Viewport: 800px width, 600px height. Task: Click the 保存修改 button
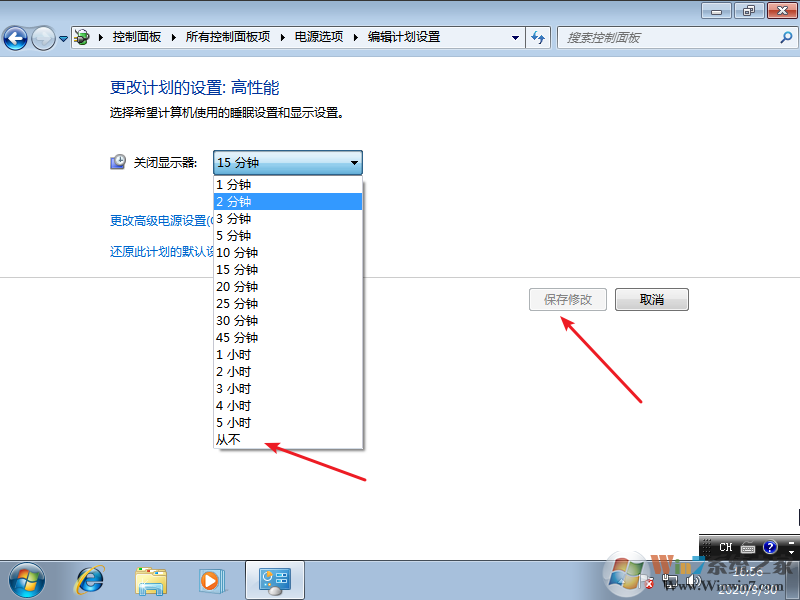[567, 299]
